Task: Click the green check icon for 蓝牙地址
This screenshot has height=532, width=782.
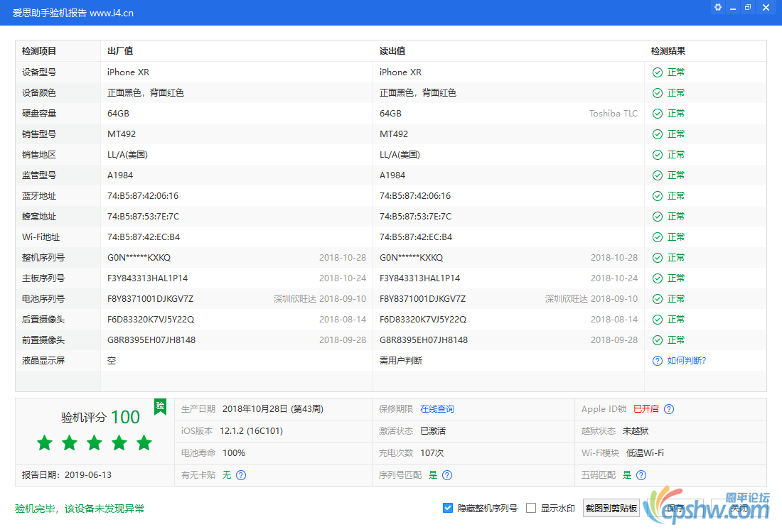Action: [x=658, y=196]
